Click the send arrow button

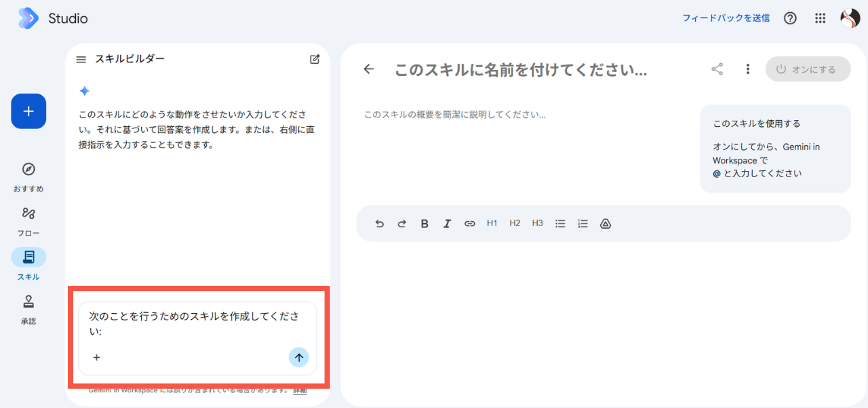[299, 357]
